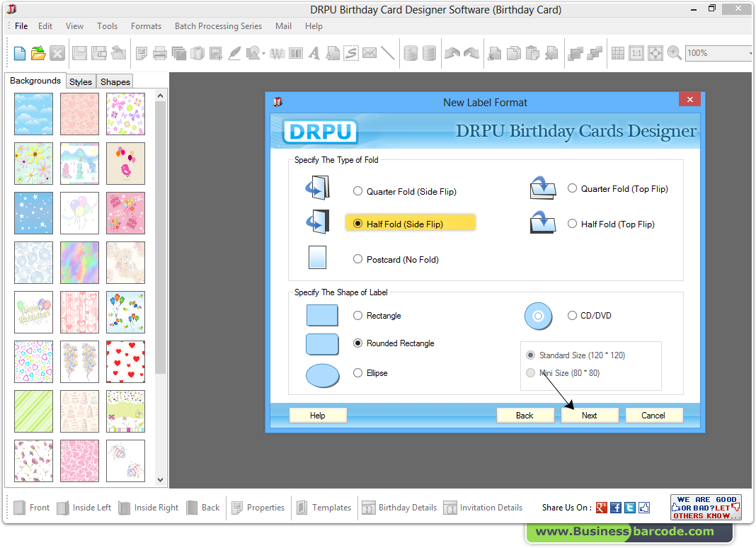Click the envelope Mail icon

[370, 53]
